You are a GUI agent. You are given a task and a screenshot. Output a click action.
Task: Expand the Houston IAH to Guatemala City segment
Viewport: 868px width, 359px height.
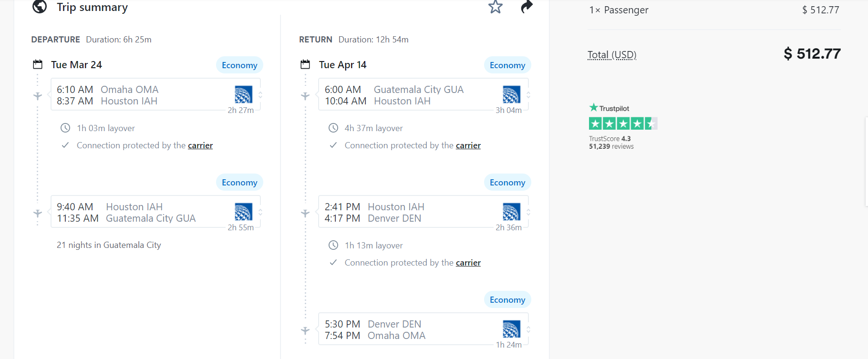[x=260, y=212]
